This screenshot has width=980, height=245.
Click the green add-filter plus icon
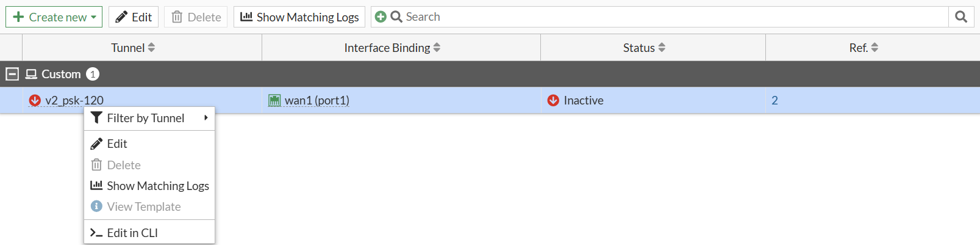(381, 17)
